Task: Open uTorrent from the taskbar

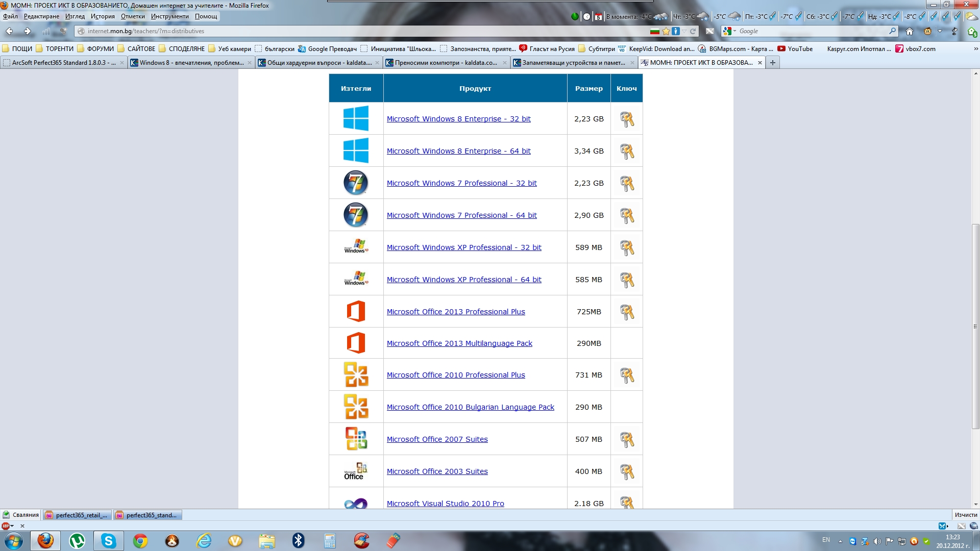Action: pyautogui.click(x=77, y=540)
